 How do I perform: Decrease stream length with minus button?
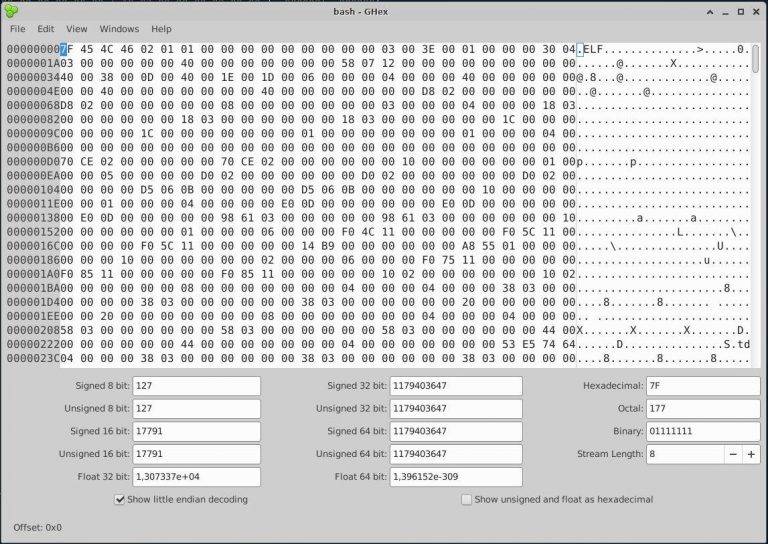pos(733,454)
